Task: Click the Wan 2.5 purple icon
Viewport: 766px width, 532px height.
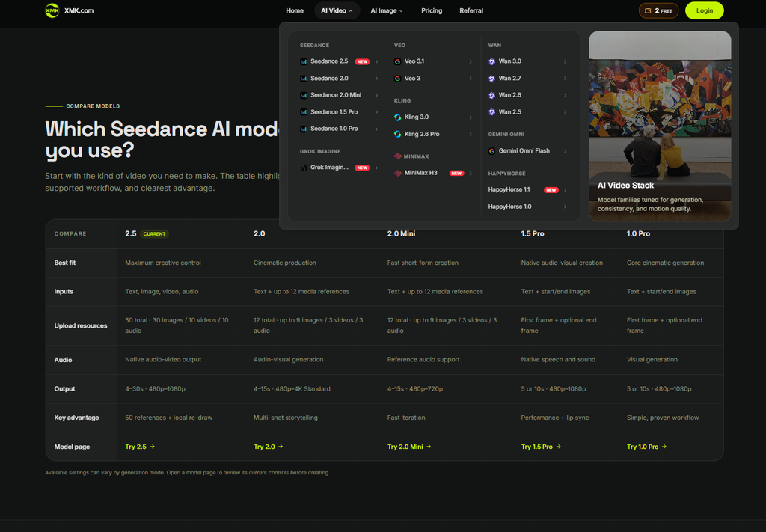Action: click(492, 112)
